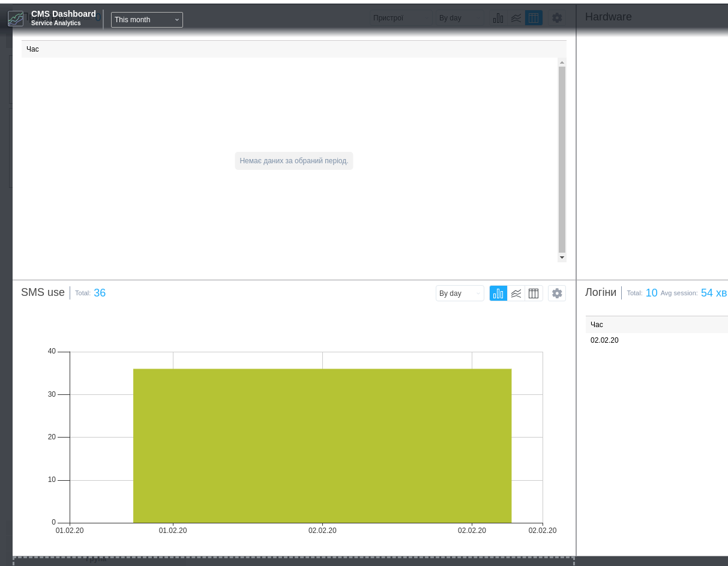728x566 pixels.
Task: Click the scroll down arrow of top table
Action: (562, 257)
